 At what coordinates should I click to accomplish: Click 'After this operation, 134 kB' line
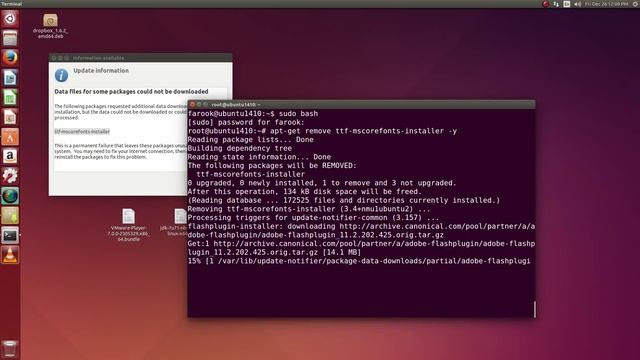[x=305, y=191]
